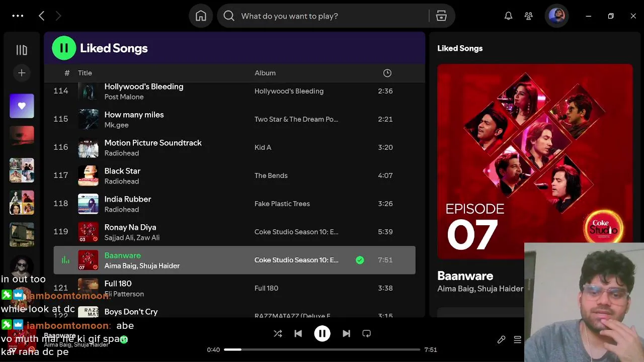Image resolution: width=644 pixels, height=362 pixels.
Task: Open Baanware title in Now Playing panel
Action: [x=465, y=276]
